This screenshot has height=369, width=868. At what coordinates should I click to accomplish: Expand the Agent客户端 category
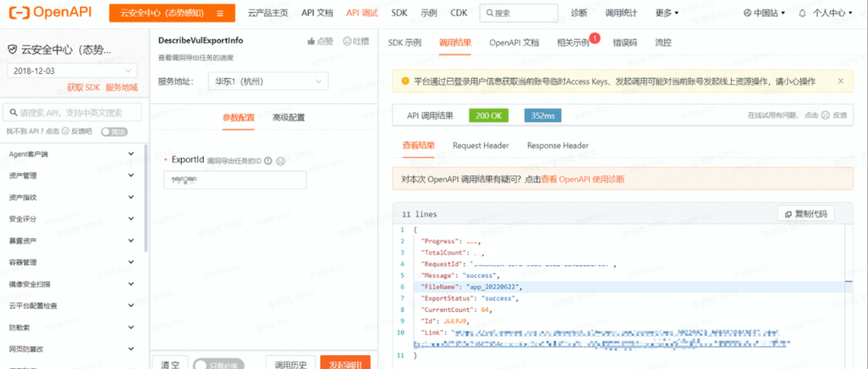[x=131, y=154]
